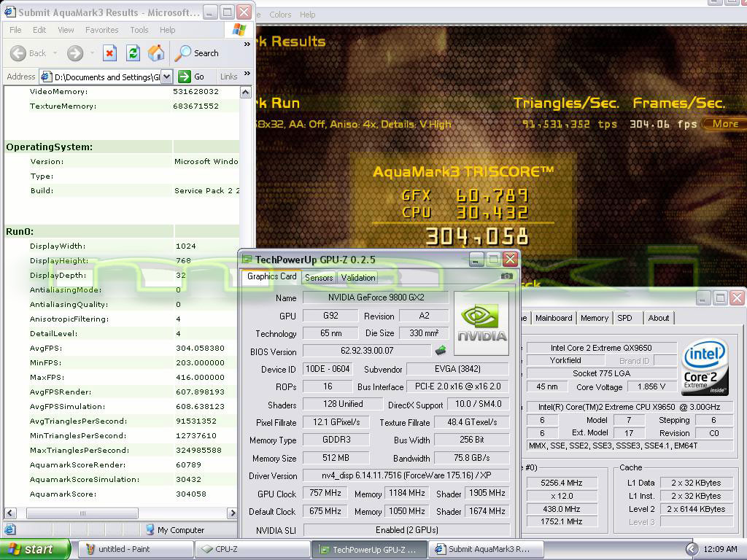
Task: Click the taskbar clock showing 12:09 AM
Action: coord(720,549)
